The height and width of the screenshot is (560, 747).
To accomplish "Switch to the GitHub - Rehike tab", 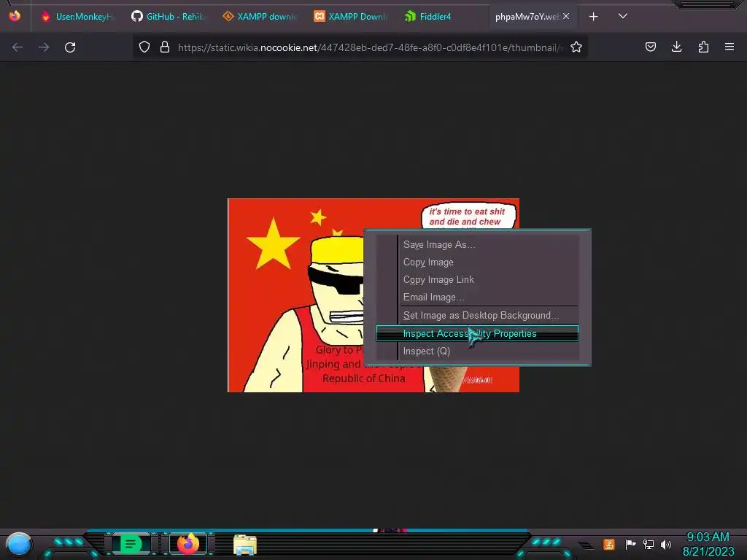I will click(x=169, y=17).
